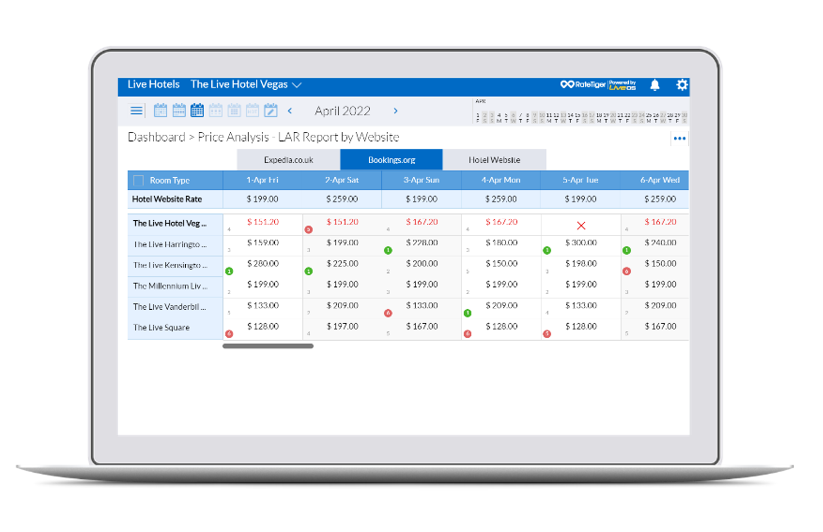Click the green badge beside Harrington $228.00
The height and width of the screenshot is (532, 823).
388,250
